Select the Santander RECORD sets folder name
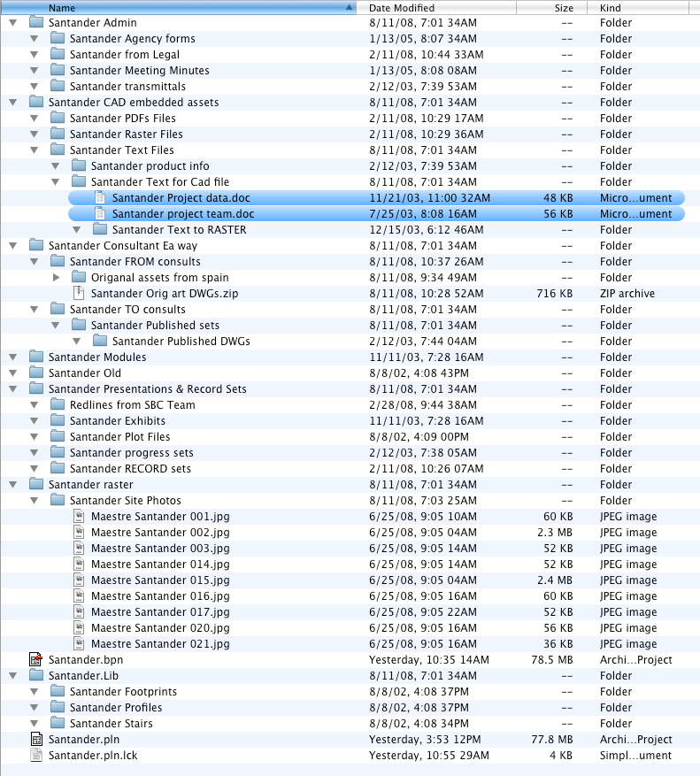700x776 pixels. tap(130, 468)
